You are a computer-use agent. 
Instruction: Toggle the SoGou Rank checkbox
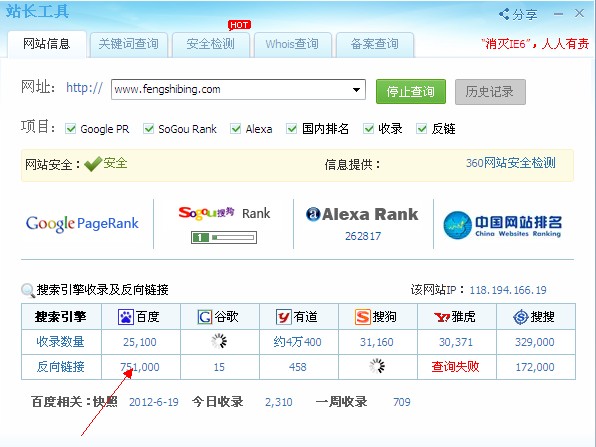[x=149, y=128]
